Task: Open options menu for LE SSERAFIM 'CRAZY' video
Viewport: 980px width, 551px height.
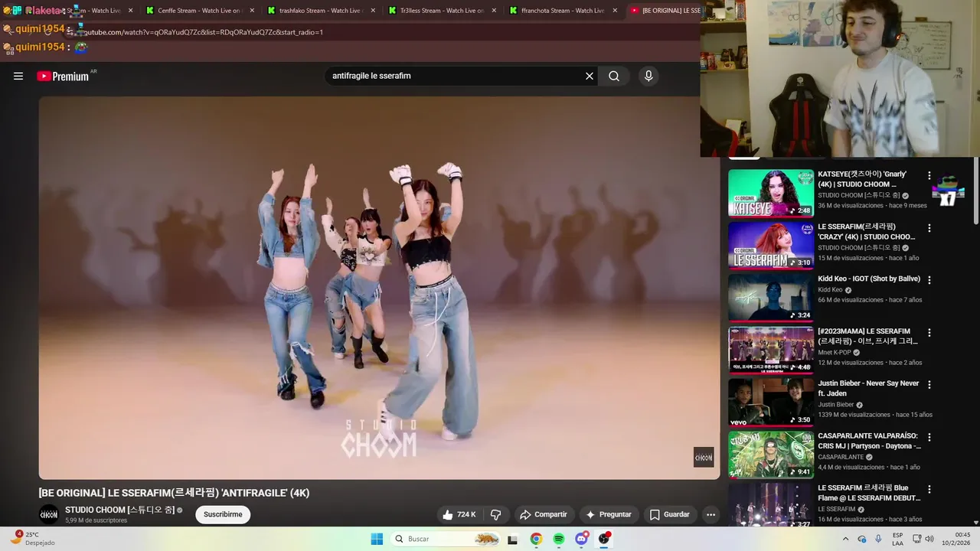Action: pos(929,228)
